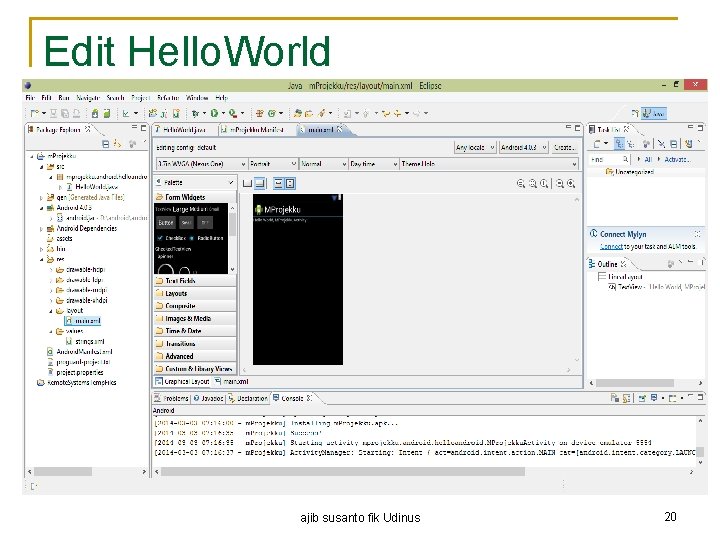Screen dimensions: 720x540
Task: Open the Navigate menu
Action: point(88,98)
